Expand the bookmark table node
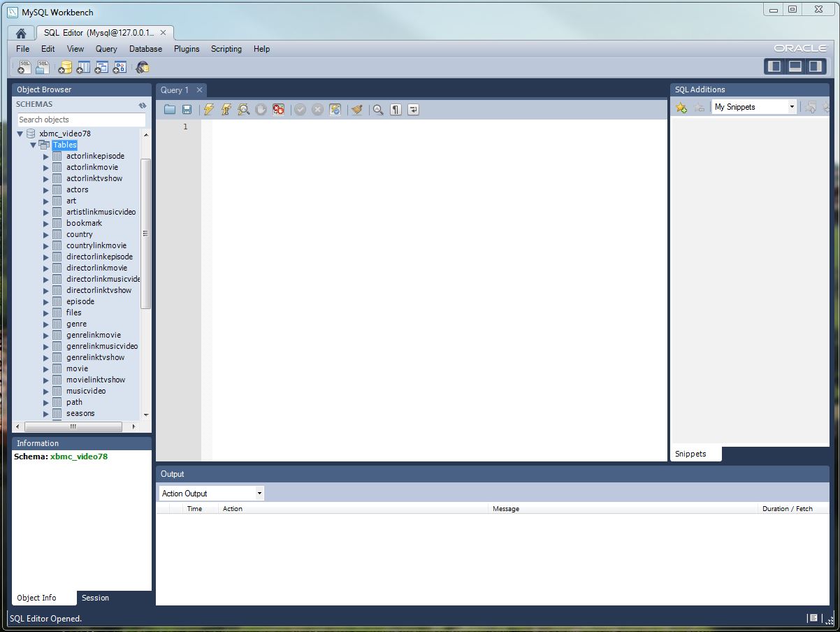 click(46, 223)
